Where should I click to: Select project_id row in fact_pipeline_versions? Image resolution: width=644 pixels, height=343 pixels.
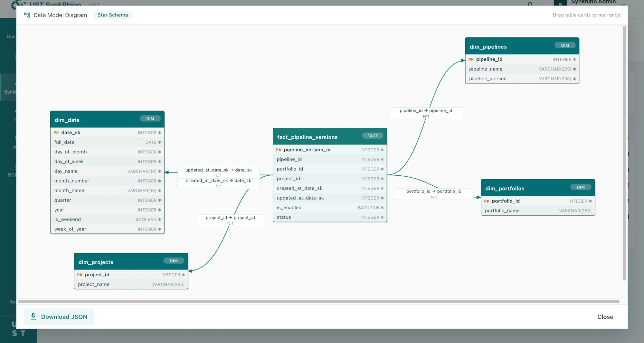(330, 179)
